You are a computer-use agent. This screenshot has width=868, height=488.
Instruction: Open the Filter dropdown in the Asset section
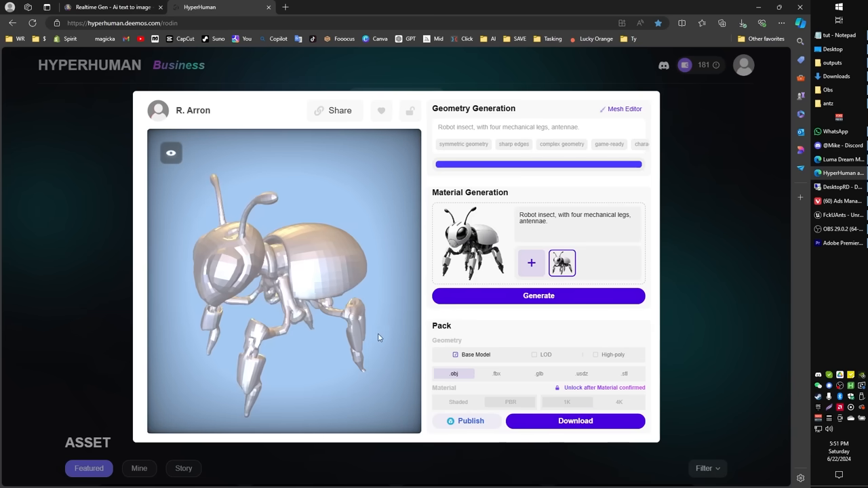point(707,468)
